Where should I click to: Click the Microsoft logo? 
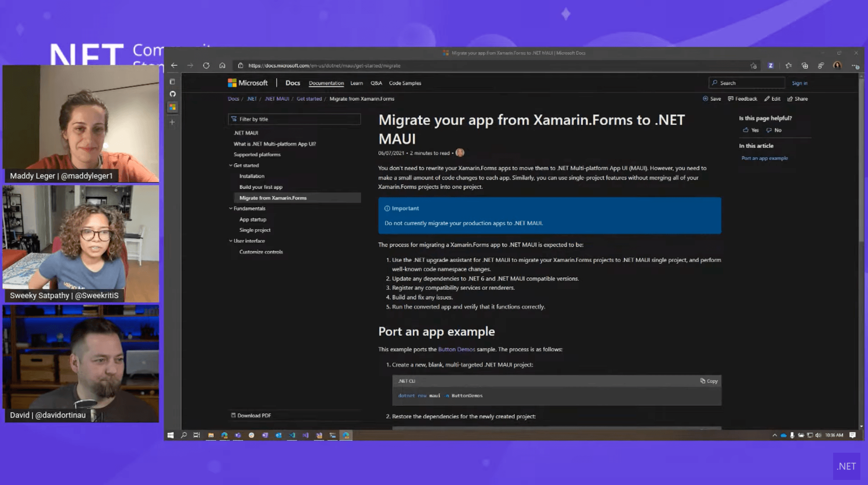click(247, 83)
